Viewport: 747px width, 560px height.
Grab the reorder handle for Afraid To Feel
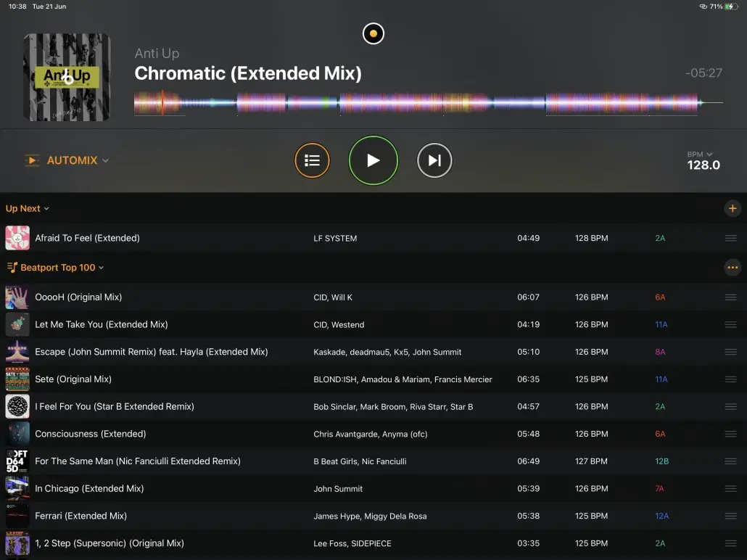click(731, 238)
